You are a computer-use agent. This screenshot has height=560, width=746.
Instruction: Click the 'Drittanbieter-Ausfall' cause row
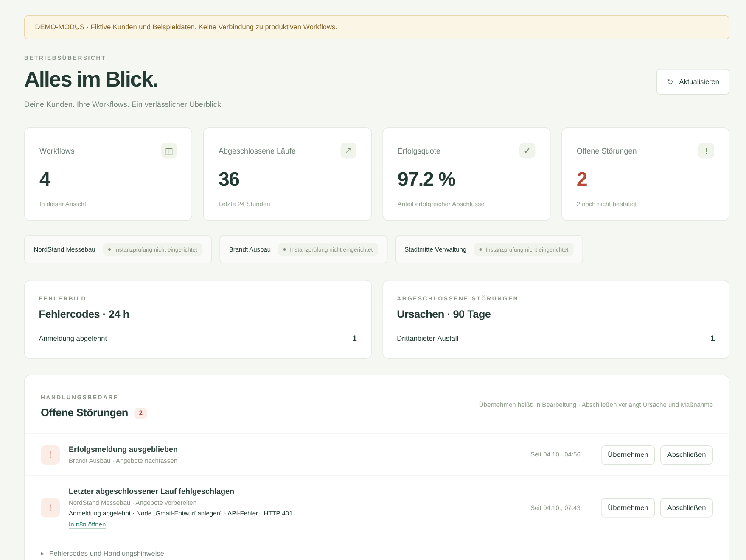pyautogui.click(x=556, y=339)
